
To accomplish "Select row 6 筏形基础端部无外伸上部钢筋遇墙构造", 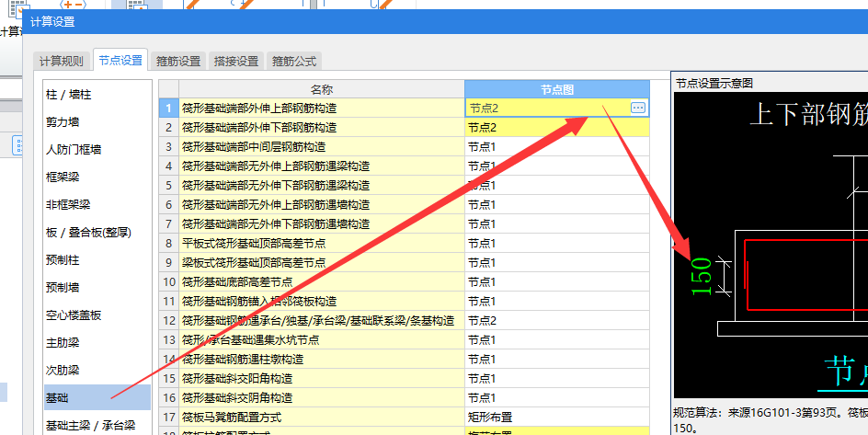I will pos(322,205).
